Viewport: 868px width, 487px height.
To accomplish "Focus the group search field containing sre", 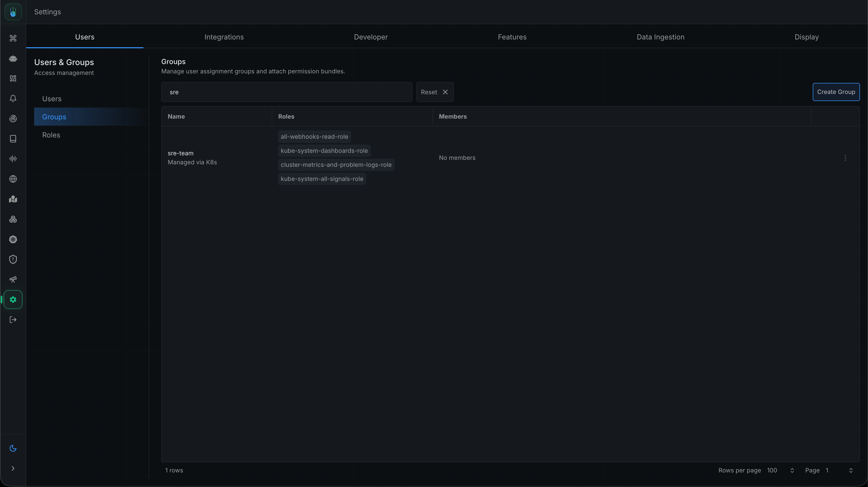I will (x=287, y=92).
